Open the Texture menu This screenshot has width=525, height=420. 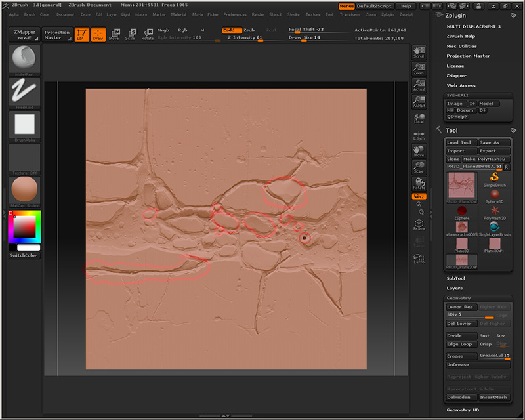tap(313, 14)
